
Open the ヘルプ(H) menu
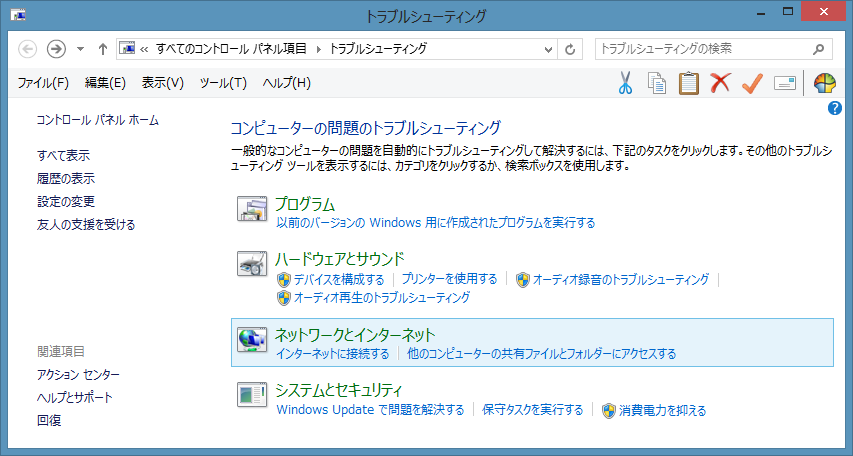point(287,83)
